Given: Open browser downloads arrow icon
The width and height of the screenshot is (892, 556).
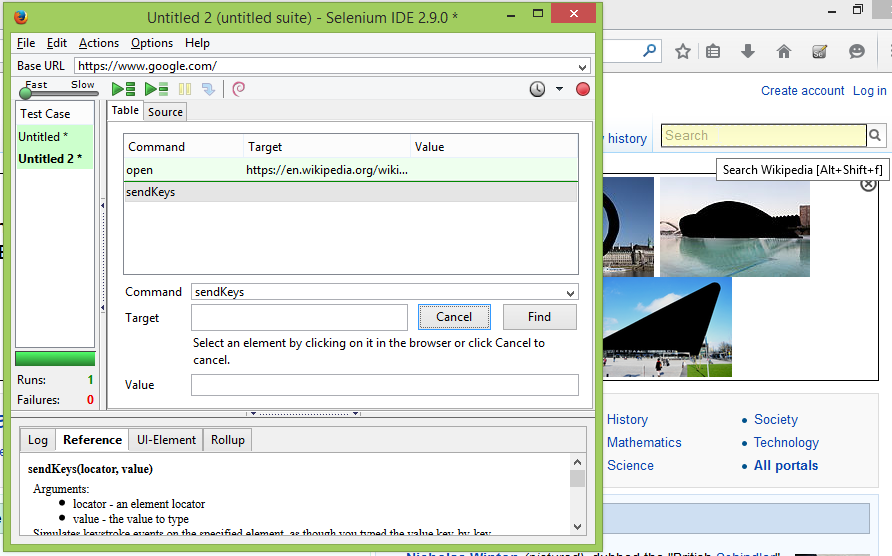Looking at the screenshot, I should [748, 52].
